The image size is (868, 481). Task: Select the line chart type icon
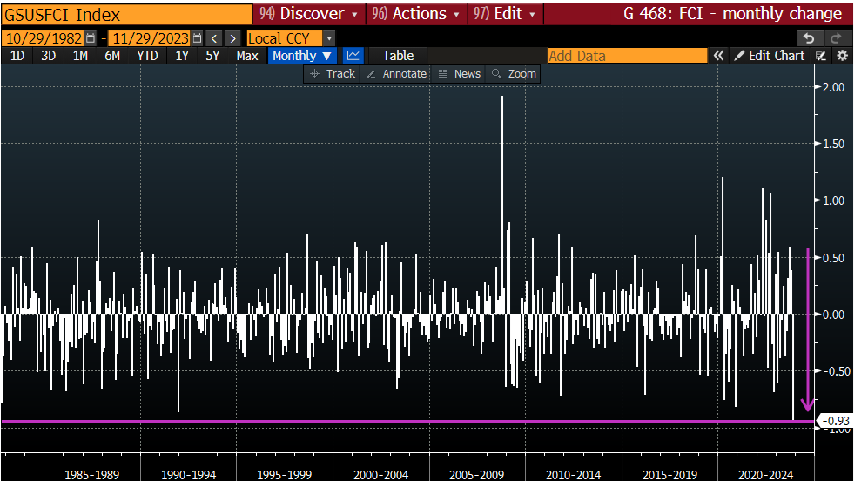pos(353,56)
